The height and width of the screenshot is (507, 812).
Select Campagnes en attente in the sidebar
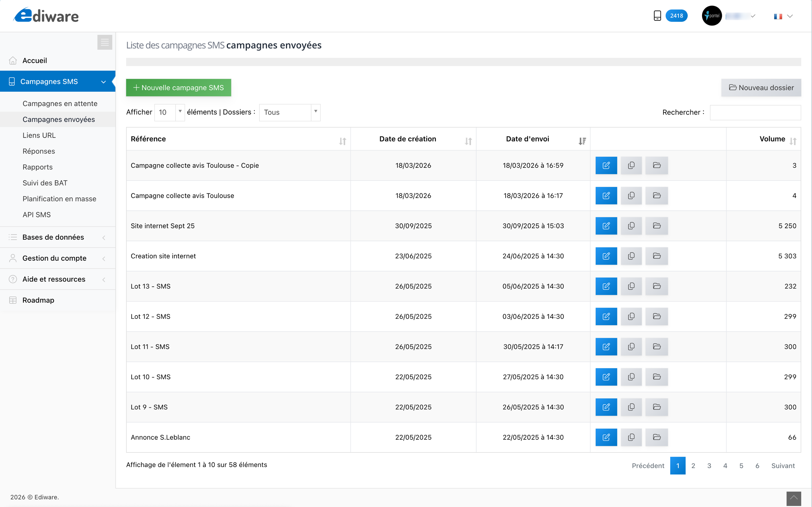[60, 103]
